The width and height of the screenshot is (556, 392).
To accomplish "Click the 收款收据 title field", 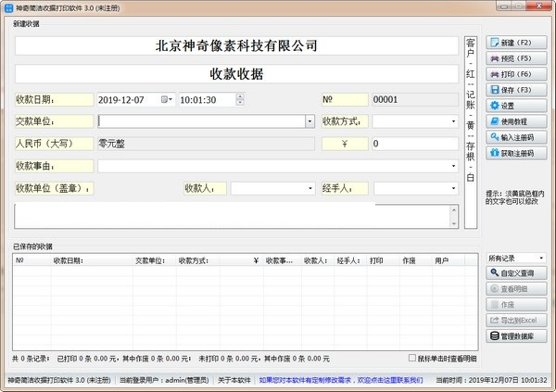I will [236, 74].
